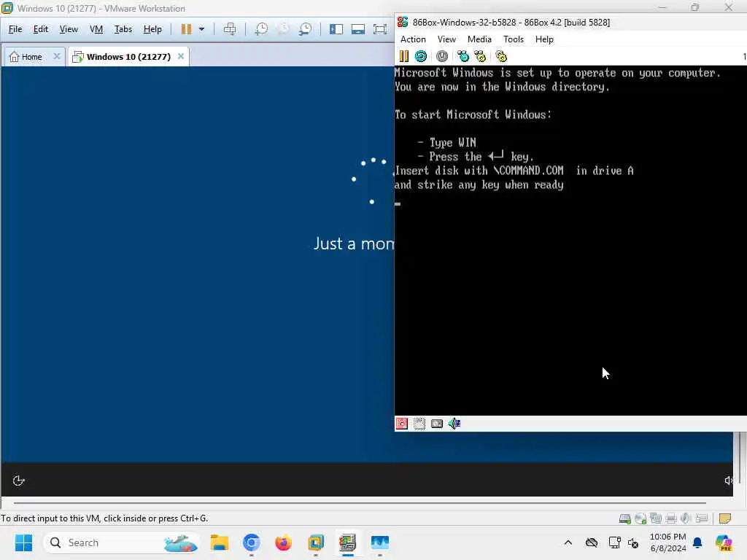This screenshot has width=747, height=560.
Task: Open VMware power options dropdown arrow
Action: [201, 29]
